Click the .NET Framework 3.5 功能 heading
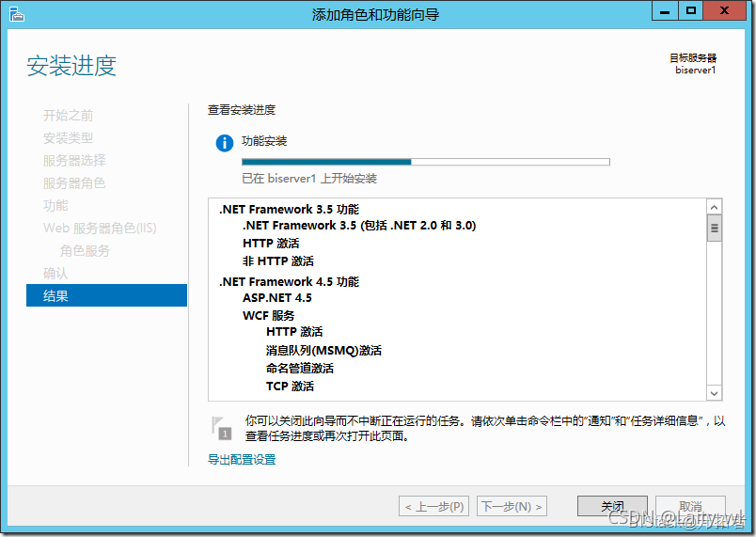 tap(289, 209)
